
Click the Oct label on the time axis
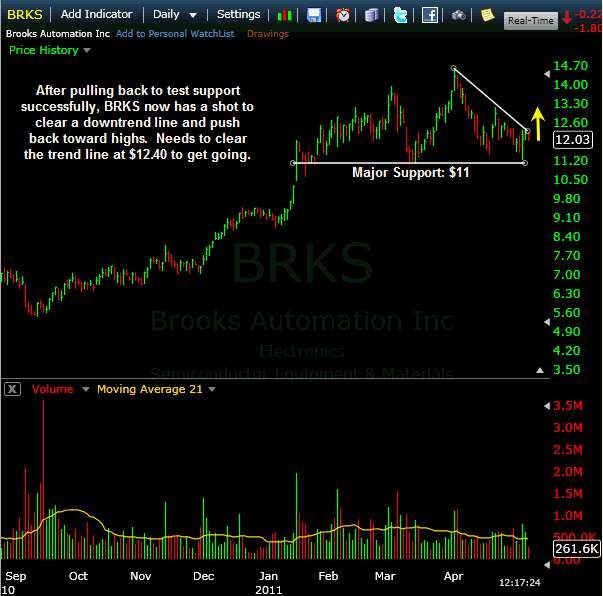coord(78,576)
